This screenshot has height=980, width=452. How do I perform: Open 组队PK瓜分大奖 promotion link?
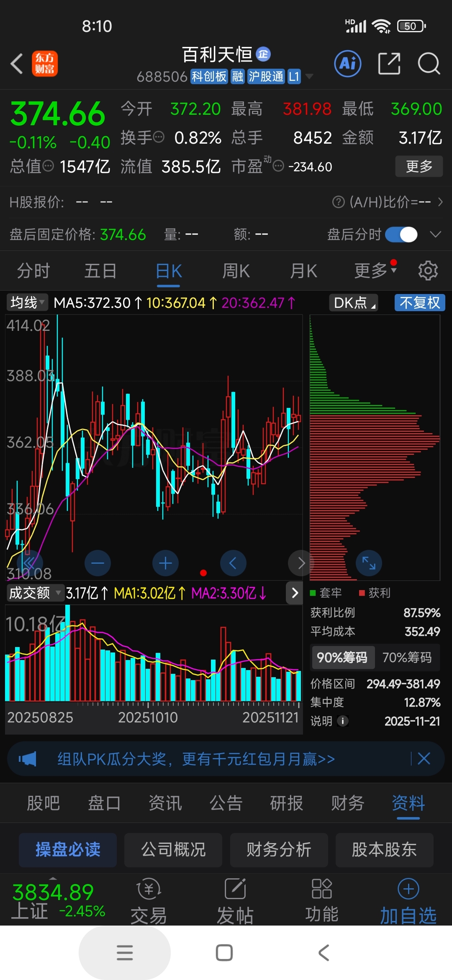[196, 759]
